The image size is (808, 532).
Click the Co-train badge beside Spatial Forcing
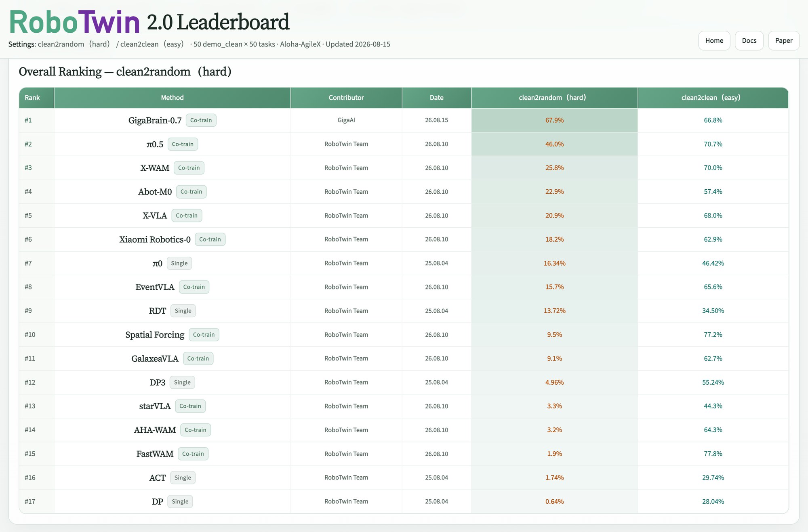[204, 335]
